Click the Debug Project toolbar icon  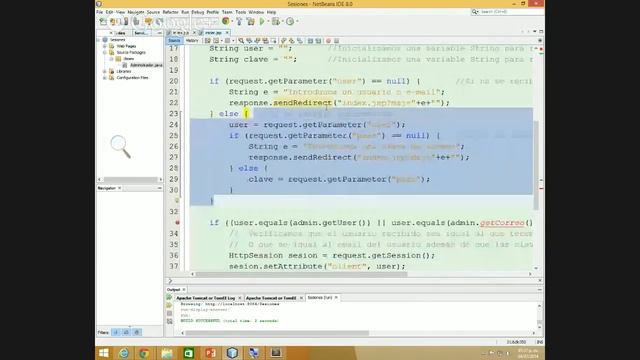click(x=276, y=21)
